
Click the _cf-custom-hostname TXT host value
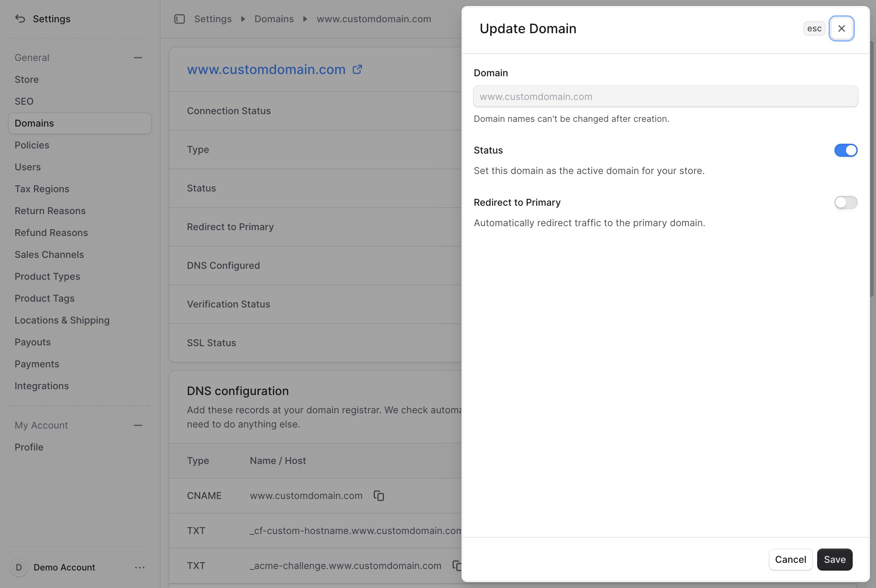356,531
